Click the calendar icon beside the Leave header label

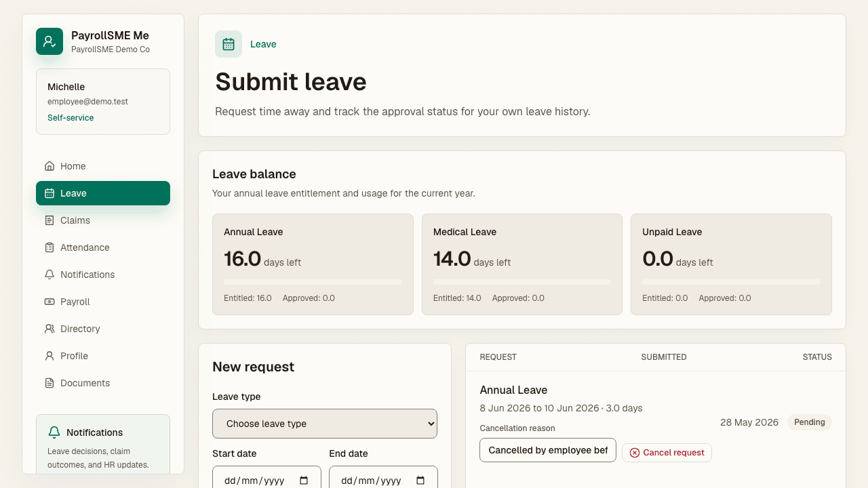point(229,44)
